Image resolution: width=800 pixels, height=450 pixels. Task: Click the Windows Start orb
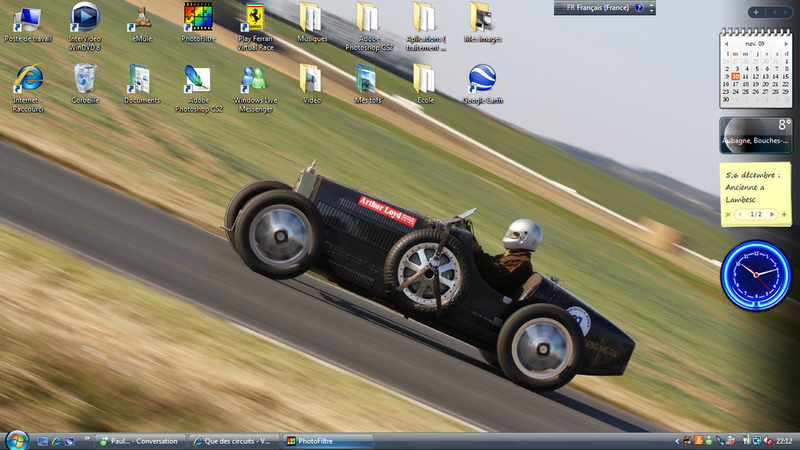17,440
